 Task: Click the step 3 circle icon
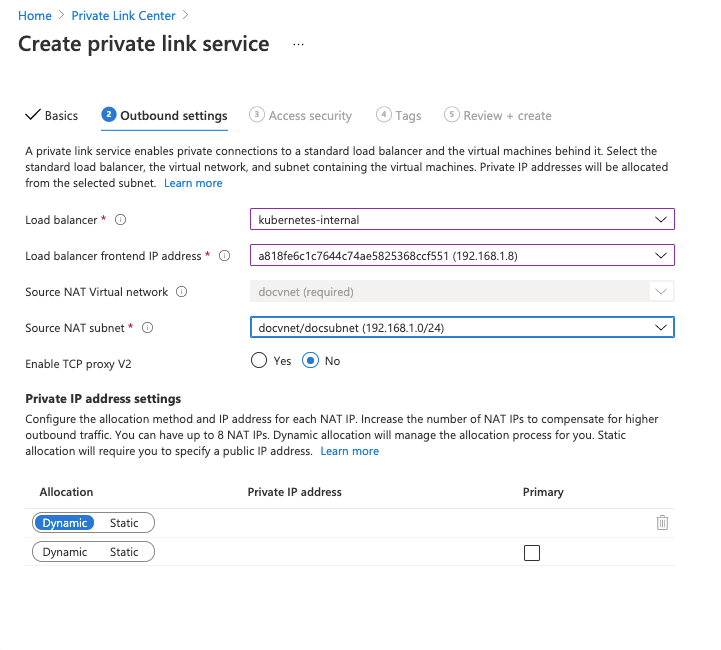[257, 114]
